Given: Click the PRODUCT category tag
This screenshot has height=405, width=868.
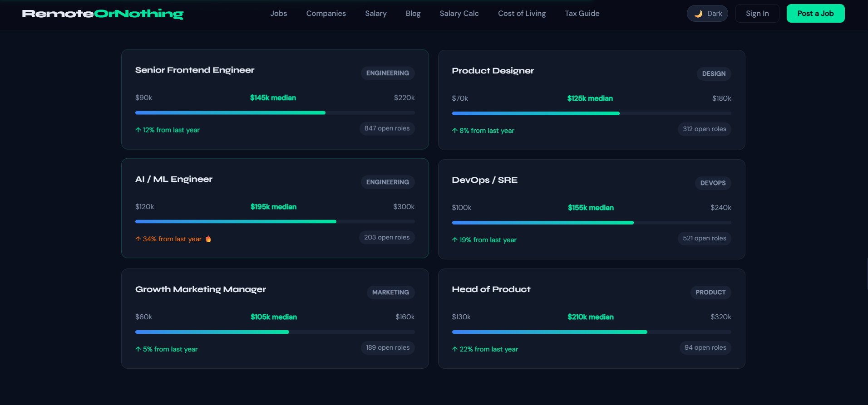Looking at the screenshot, I should click(710, 293).
